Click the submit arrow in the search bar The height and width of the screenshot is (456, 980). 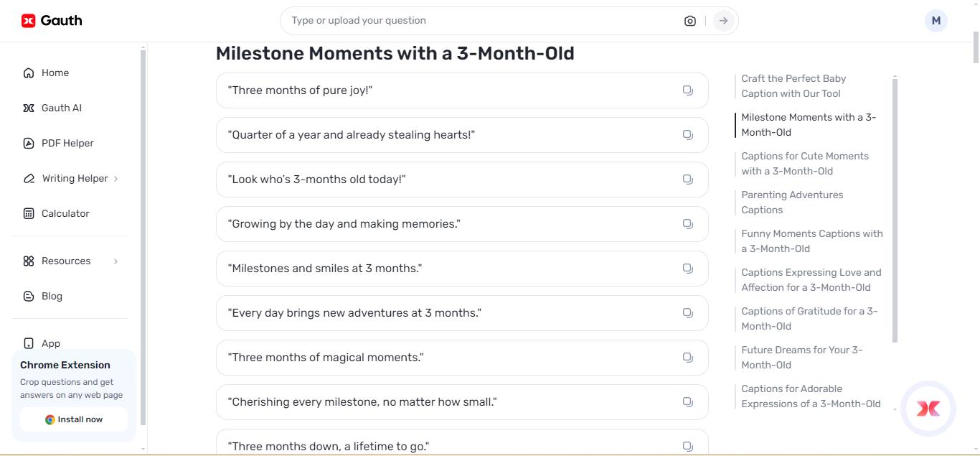723,20
